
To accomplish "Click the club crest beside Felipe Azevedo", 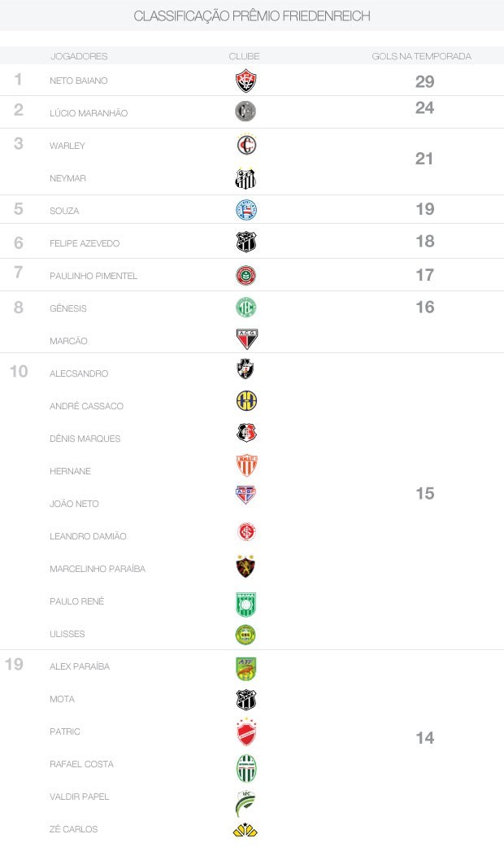I will pos(245,242).
